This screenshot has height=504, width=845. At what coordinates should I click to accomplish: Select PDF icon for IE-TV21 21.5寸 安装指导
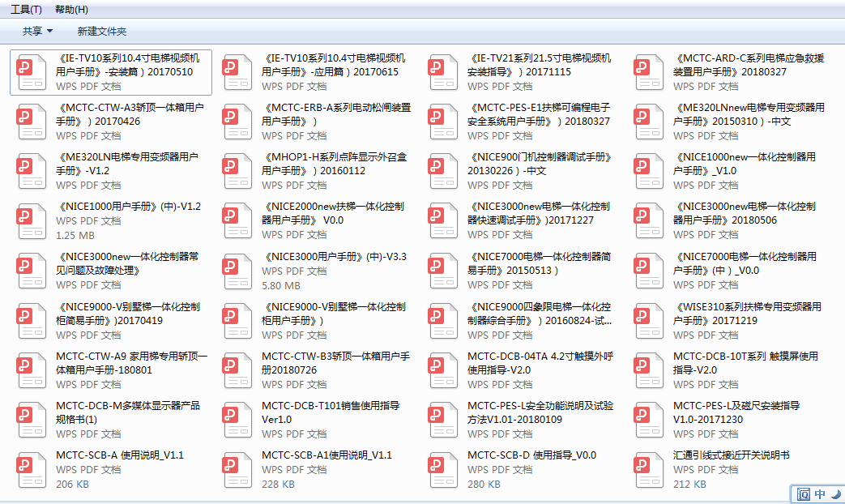tap(443, 72)
